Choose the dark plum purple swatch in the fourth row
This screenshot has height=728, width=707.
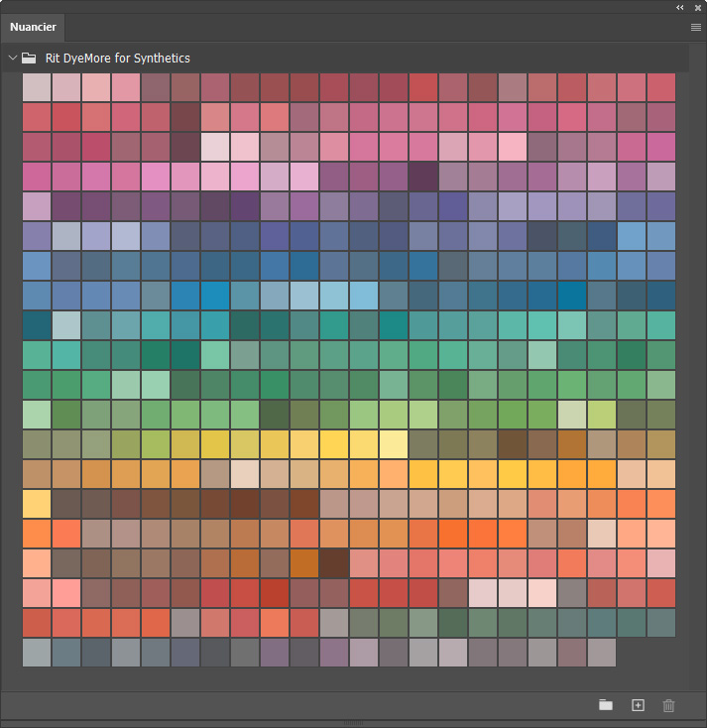(423, 177)
